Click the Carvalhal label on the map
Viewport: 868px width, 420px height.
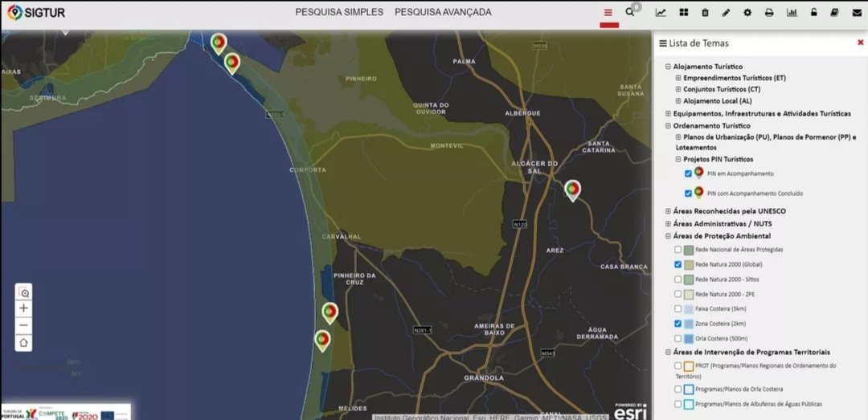tap(342, 236)
